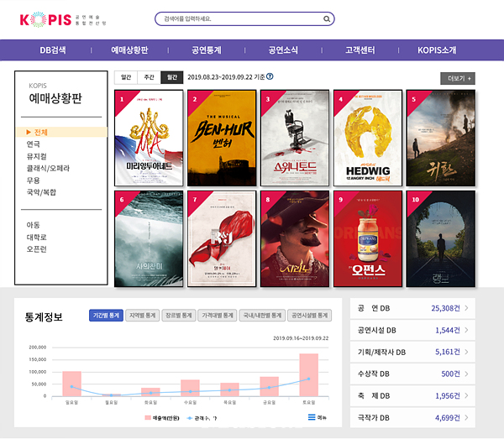
Task: Select 연극 category in sidebar
Action: (x=34, y=144)
